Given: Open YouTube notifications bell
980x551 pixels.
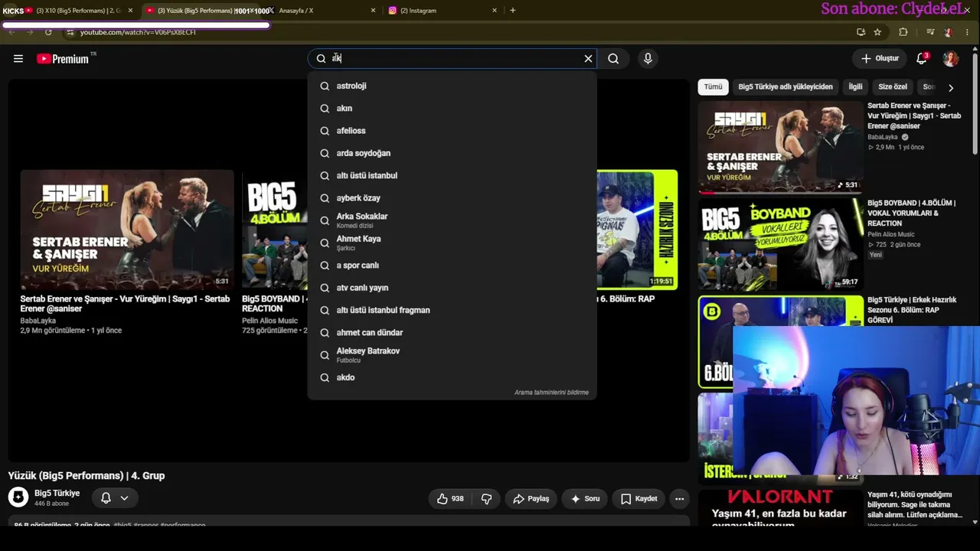Looking at the screenshot, I should click(922, 59).
